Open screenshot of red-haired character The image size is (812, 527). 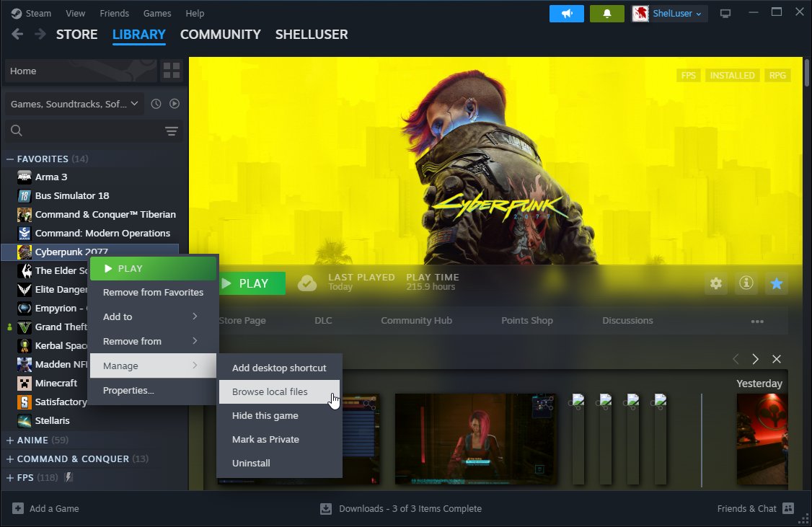[476, 439]
